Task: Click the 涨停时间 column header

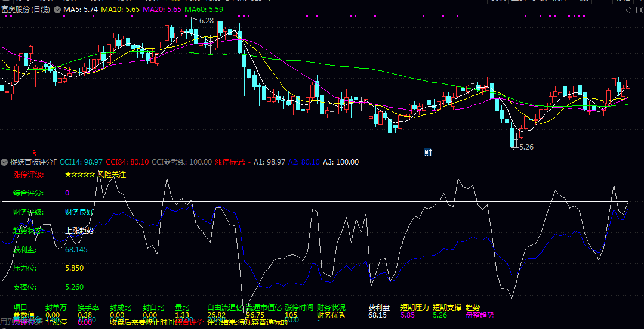Action: pyautogui.click(x=299, y=308)
